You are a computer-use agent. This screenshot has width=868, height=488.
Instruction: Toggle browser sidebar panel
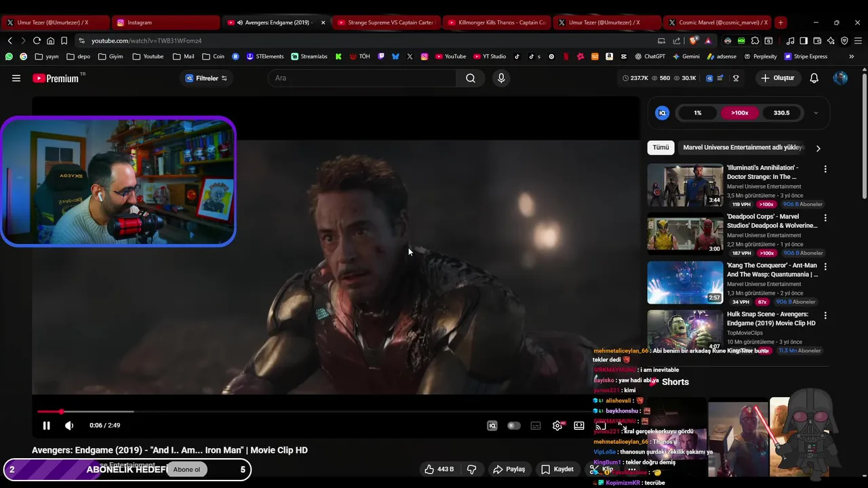(804, 41)
